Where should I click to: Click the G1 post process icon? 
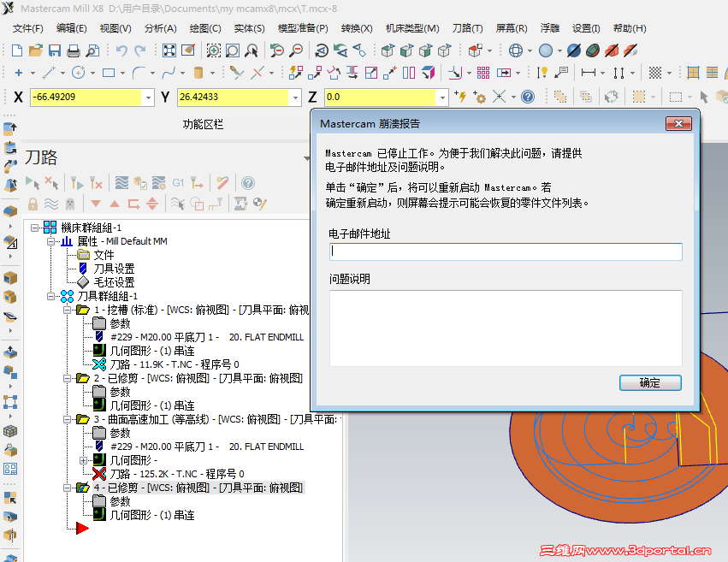coord(178,183)
